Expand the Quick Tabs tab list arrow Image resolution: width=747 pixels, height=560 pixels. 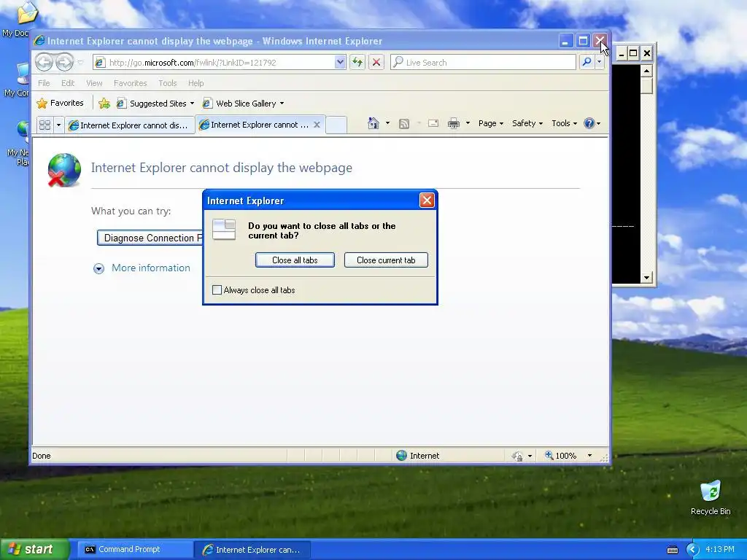click(x=58, y=125)
